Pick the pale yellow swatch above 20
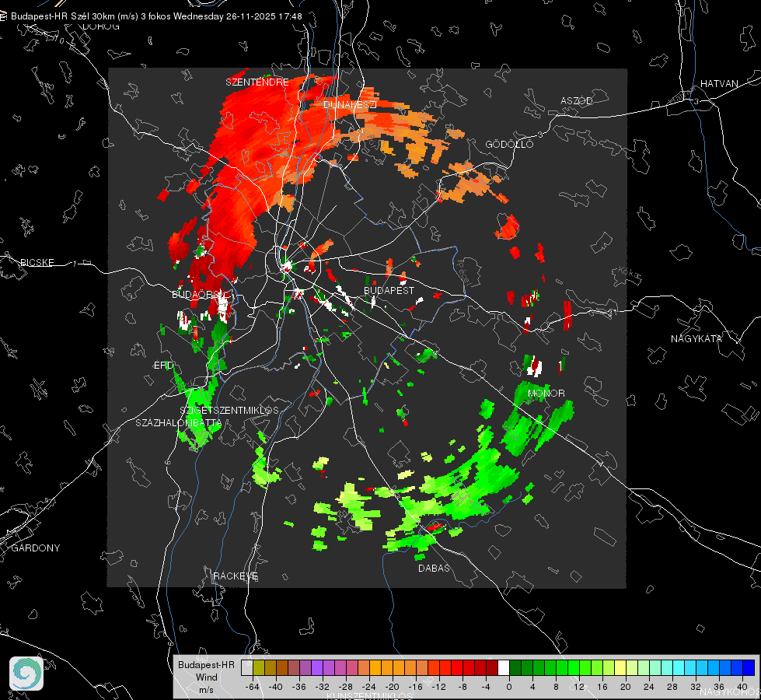The width and height of the screenshot is (761, 700). point(620,668)
